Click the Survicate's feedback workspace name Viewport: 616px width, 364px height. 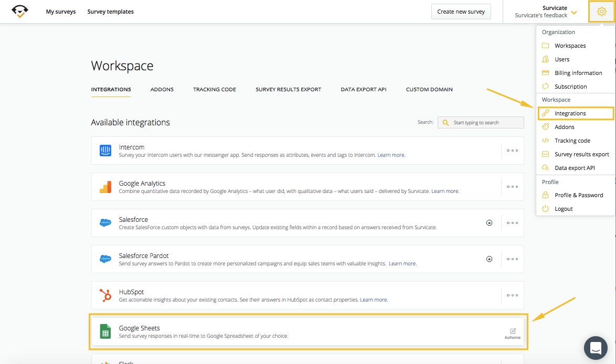(541, 15)
